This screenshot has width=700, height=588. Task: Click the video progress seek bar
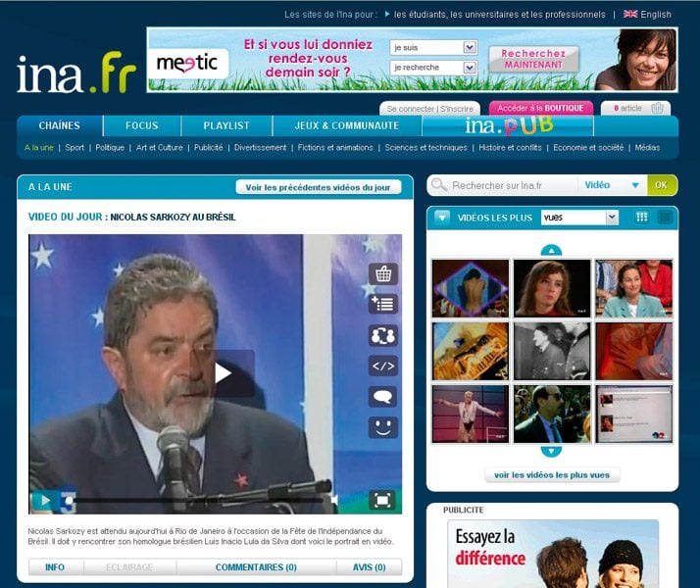tap(196, 500)
